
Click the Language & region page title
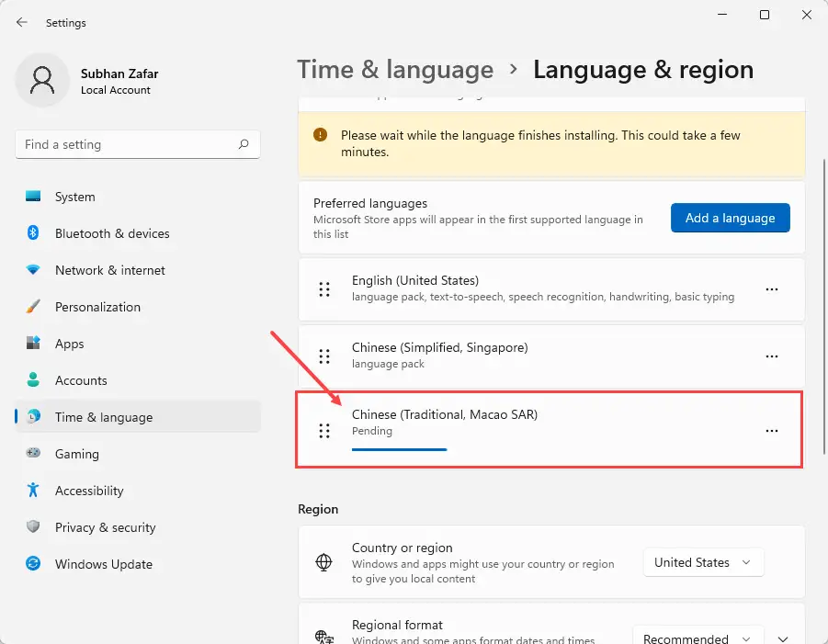click(642, 70)
